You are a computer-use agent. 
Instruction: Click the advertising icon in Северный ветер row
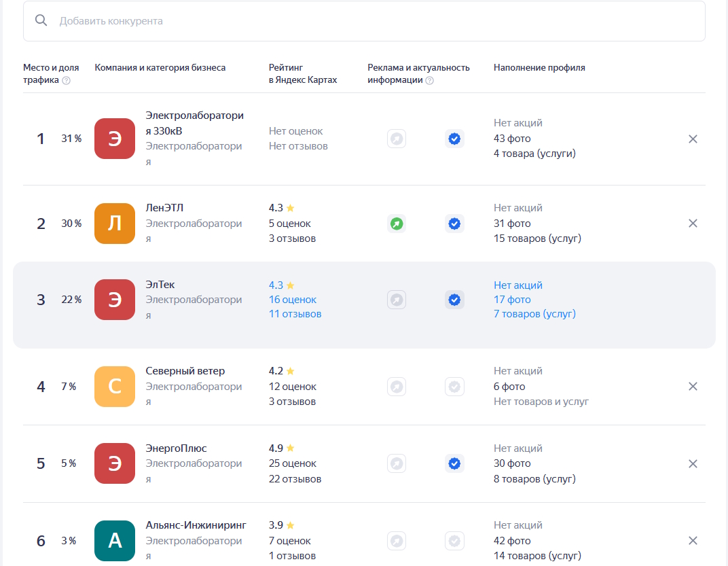[397, 387]
